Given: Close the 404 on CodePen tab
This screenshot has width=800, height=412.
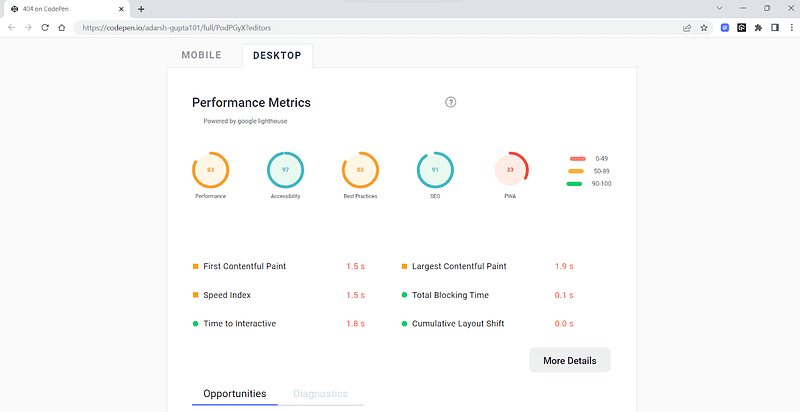Looking at the screenshot, I should 121,9.
